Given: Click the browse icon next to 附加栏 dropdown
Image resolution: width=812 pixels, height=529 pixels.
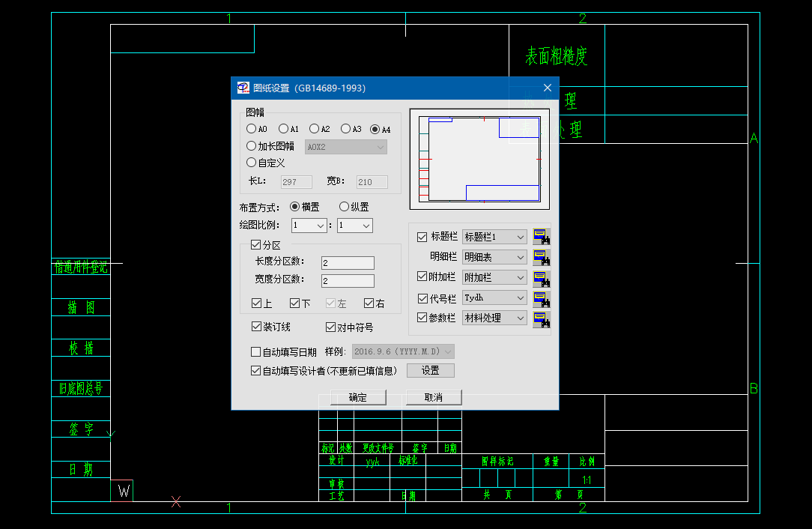Looking at the screenshot, I should pos(541,278).
